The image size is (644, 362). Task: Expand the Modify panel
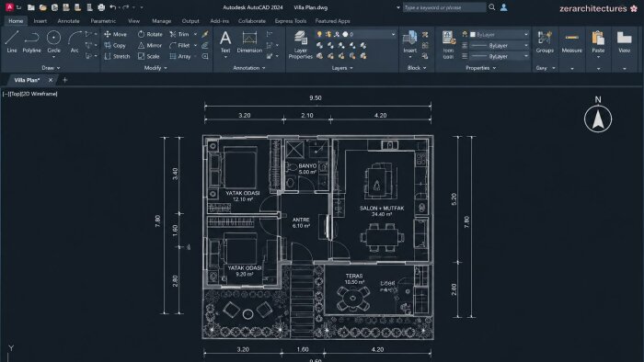(x=155, y=68)
